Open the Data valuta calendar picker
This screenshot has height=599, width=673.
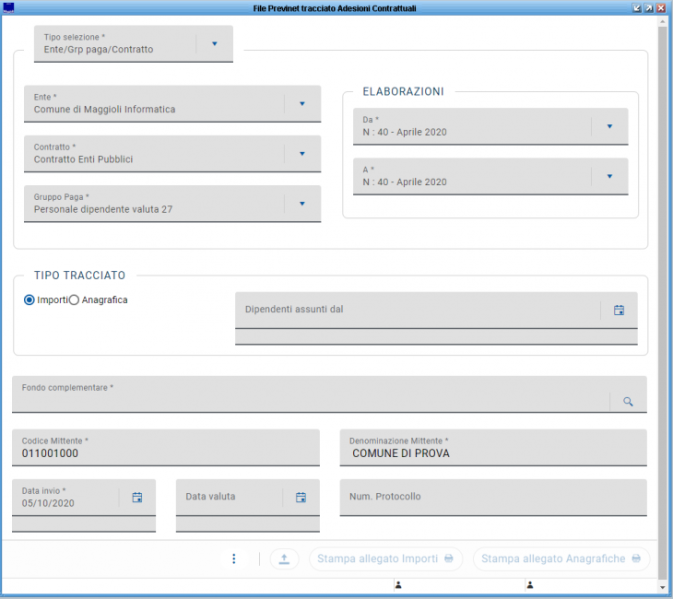pos(301,497)
